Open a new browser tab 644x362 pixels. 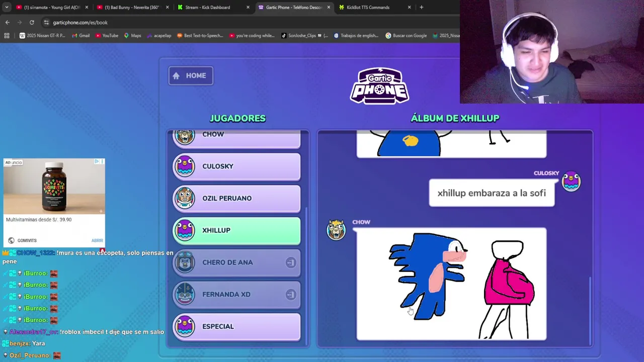click(422, 7)
